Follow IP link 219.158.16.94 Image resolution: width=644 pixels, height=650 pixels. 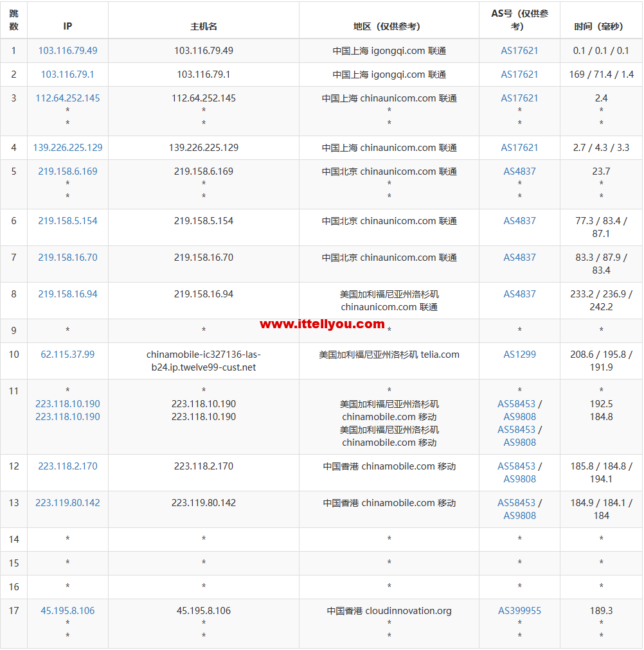pos(67,294)
